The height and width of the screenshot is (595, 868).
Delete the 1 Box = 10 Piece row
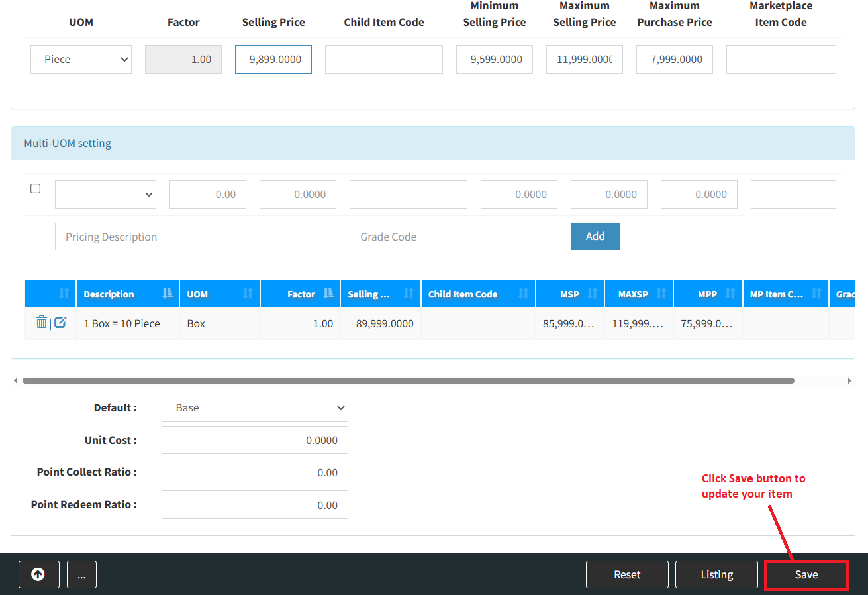tap(41, 323)
